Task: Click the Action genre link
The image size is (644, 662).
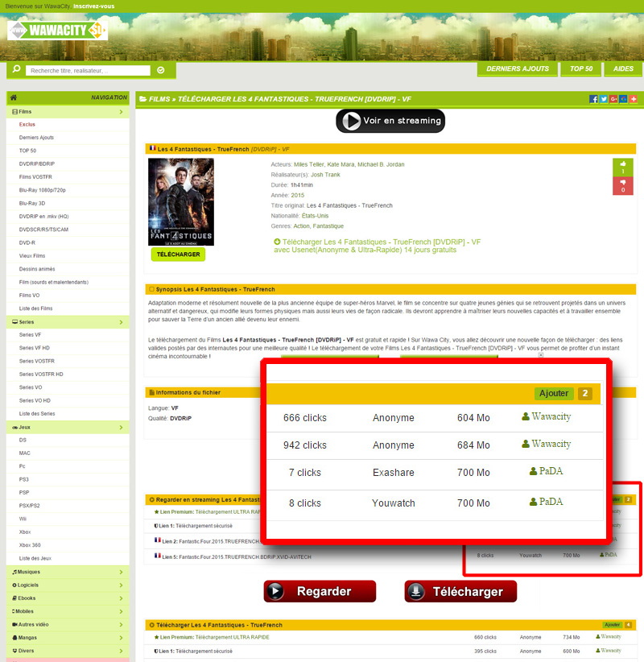Action: pyautogui.click(x=301, y=226)
